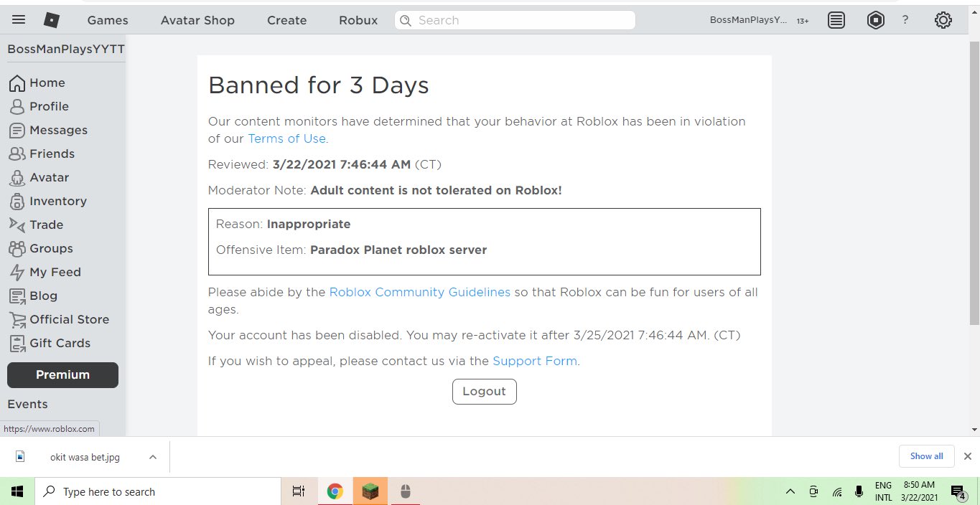
Task: Open the settings gear icon
Action: tap(943, 20)
